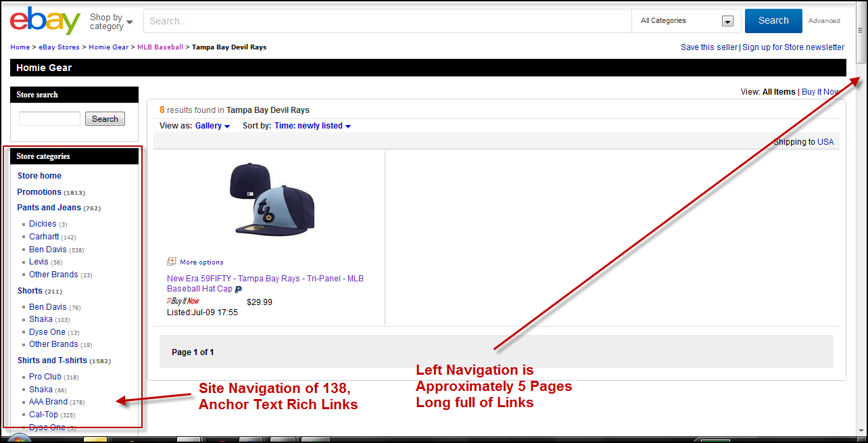Screen dimensions: 868x443
Task: Open Pro Club subcategory link
Action: point(45,377)
